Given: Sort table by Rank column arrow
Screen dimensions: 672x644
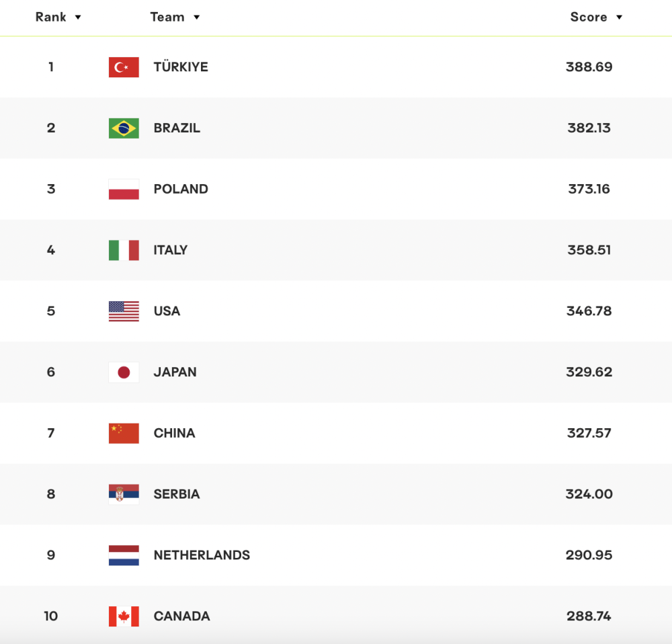Looking at the screenshot, I should pos(78,17).
